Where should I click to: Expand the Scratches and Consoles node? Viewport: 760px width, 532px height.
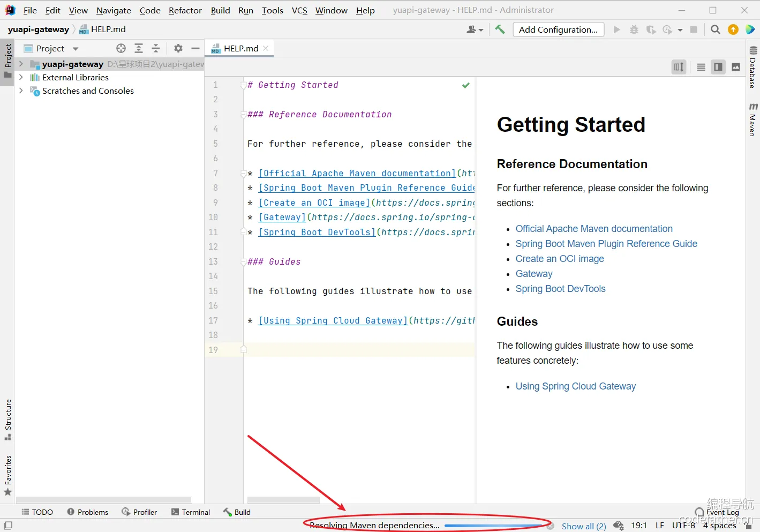21,91
